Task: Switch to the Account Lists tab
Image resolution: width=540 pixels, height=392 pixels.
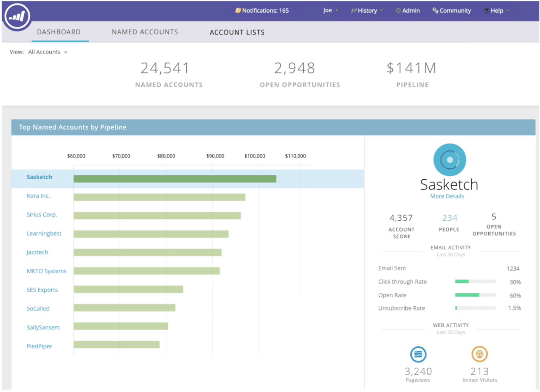Action: [x=237, y=32]
